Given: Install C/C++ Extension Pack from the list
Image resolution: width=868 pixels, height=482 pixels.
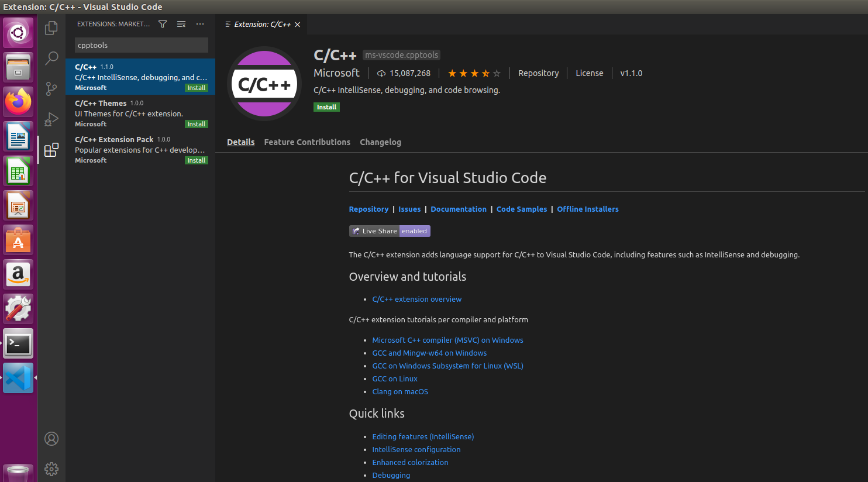Looking at the screenshot, I should [197, 160].
